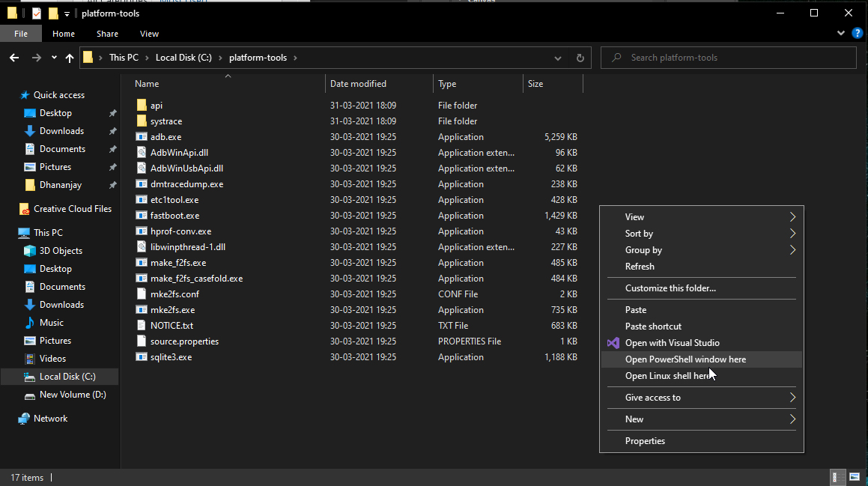Viewport: 868px width, 486px height.
Task: Click the Refresh icon beside address bar
Action: (580, 58)
